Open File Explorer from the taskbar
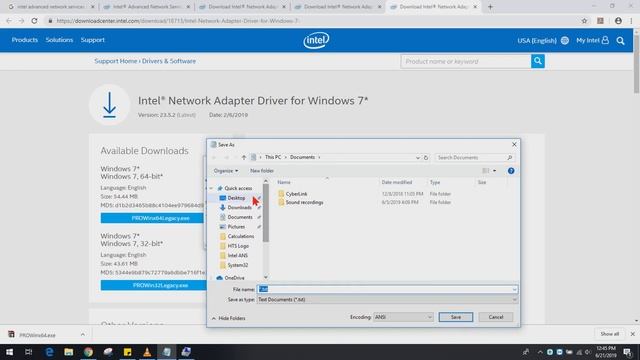This screenshot has width=640, height=360. coord(69,352)
